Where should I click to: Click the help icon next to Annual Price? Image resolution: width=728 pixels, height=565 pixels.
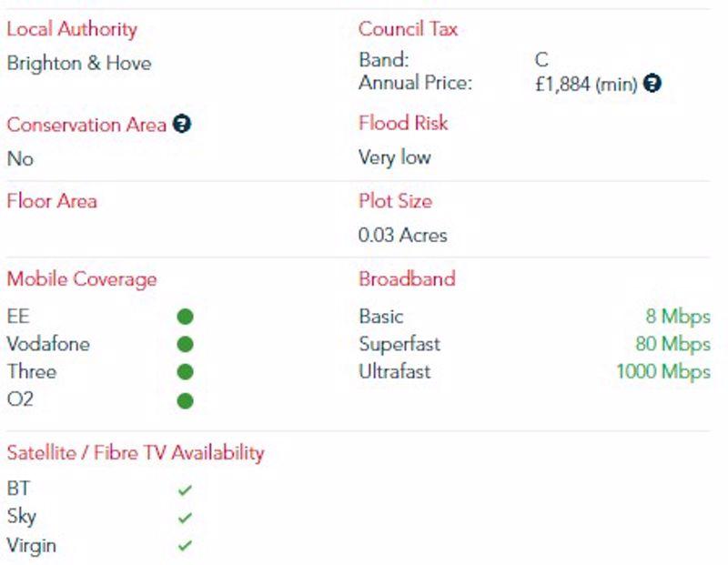coord(652,84)
